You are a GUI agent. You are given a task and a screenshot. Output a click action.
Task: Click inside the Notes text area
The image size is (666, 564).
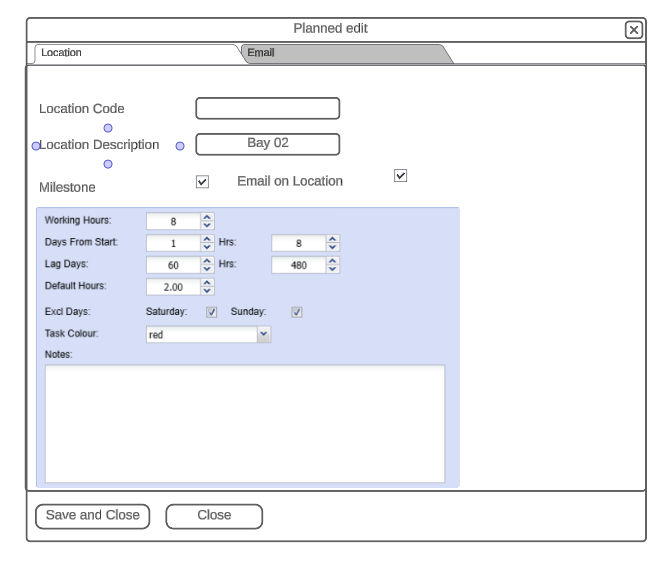coord(245,423)
